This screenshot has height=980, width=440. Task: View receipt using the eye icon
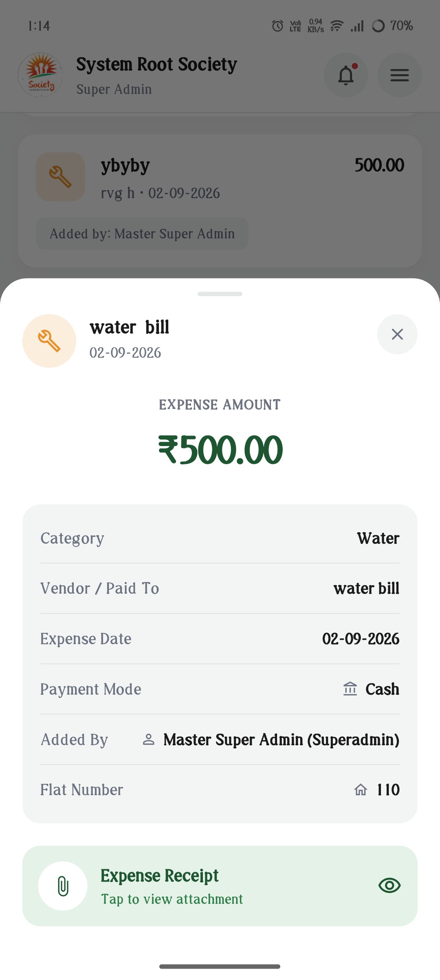click(x=389, y=886)
